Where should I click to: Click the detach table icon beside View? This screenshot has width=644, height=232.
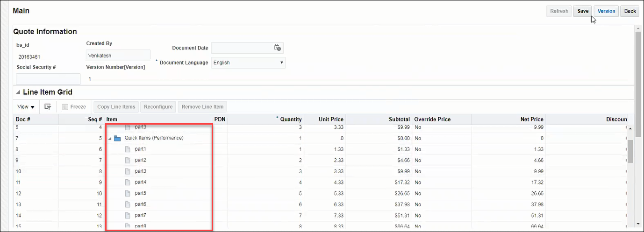48,107
